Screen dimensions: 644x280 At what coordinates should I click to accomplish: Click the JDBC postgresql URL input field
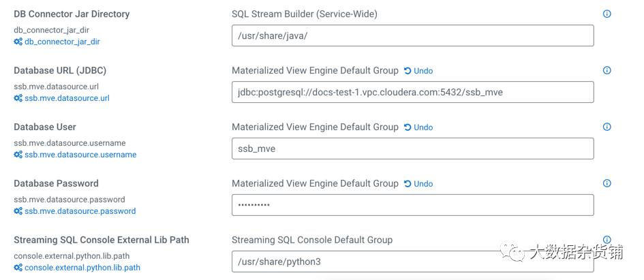[412, 92]
